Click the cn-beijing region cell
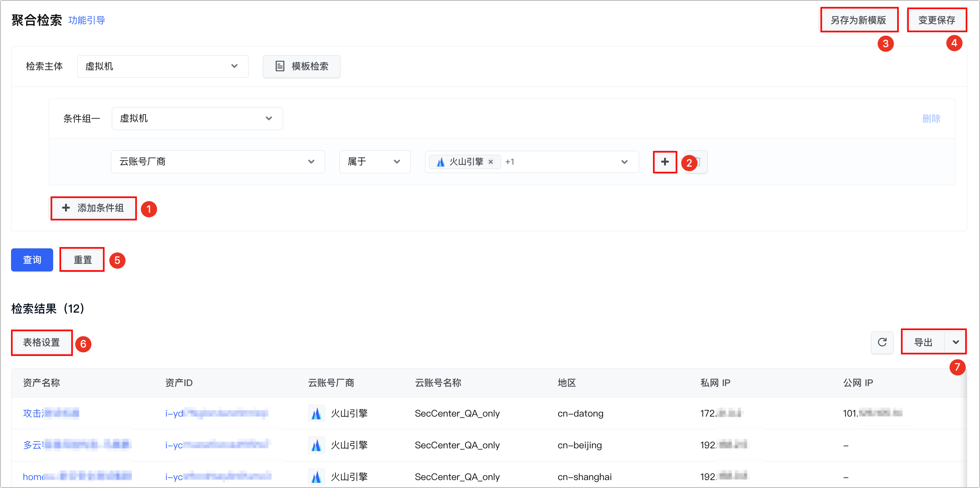Image resolution: width=980 pixels, height=488 pixels. coord(580,445)
